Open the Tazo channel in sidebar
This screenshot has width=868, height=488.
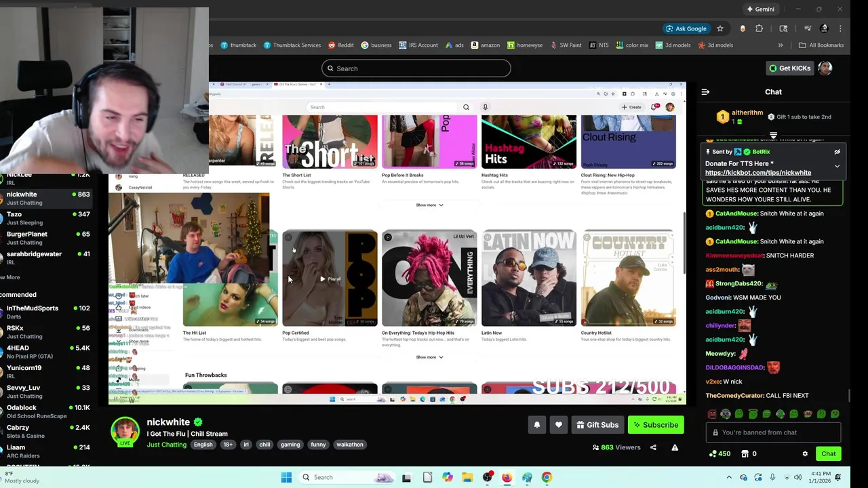pos(45,218)
